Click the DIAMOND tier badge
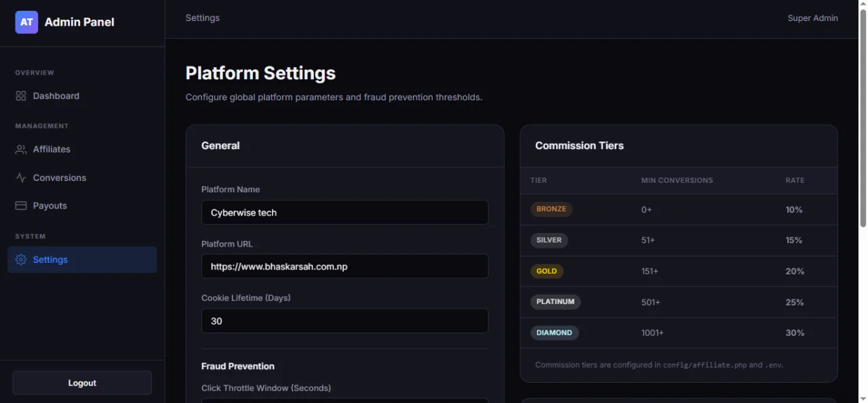This screenshot has height=403, width=868. click(x=554, y=333)
